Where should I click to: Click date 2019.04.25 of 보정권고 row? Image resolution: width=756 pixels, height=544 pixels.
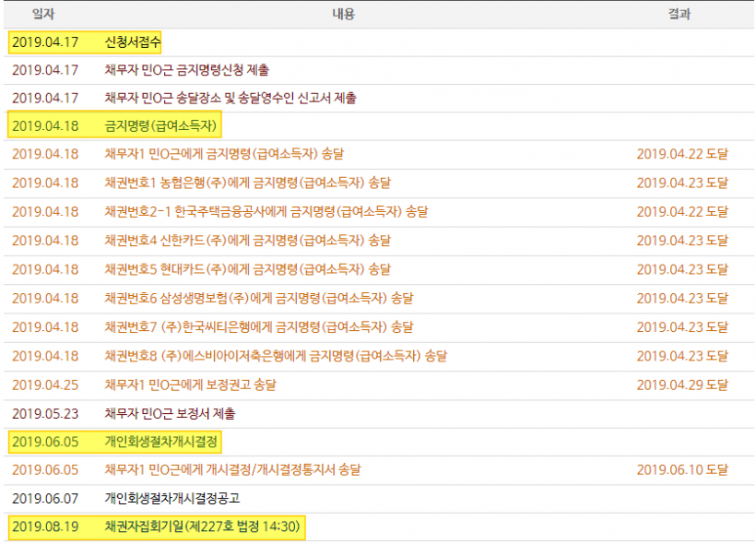coord(45,385)
